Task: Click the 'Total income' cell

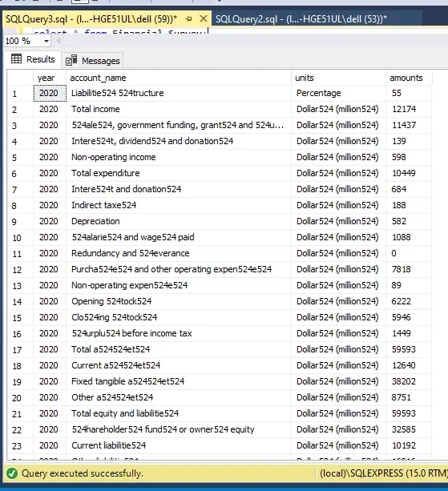Action: 179,109
